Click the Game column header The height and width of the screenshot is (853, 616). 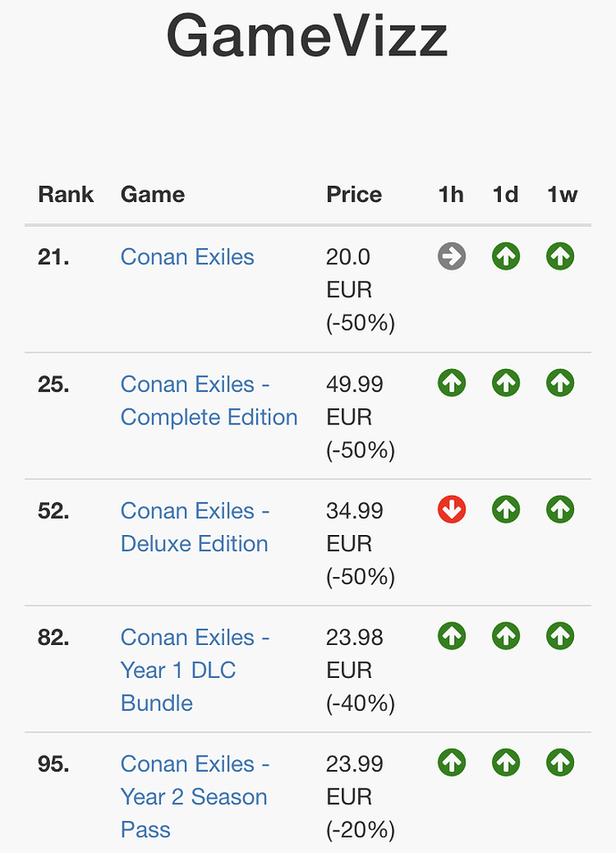(x=153, y=195)
